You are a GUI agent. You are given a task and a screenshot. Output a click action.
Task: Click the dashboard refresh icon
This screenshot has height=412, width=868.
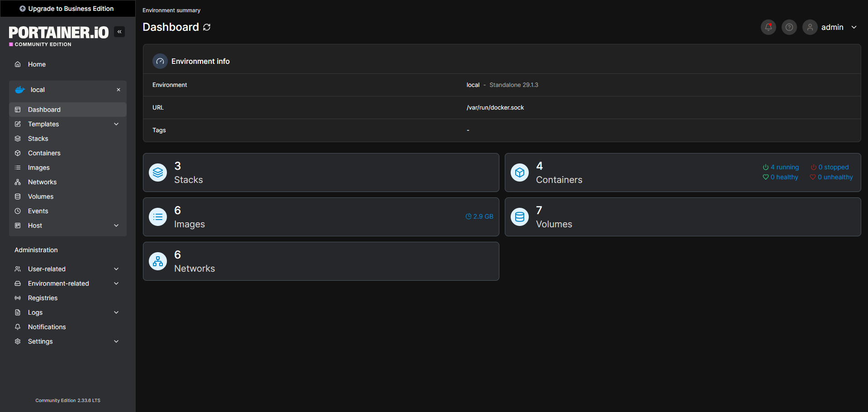pos(207,27)
